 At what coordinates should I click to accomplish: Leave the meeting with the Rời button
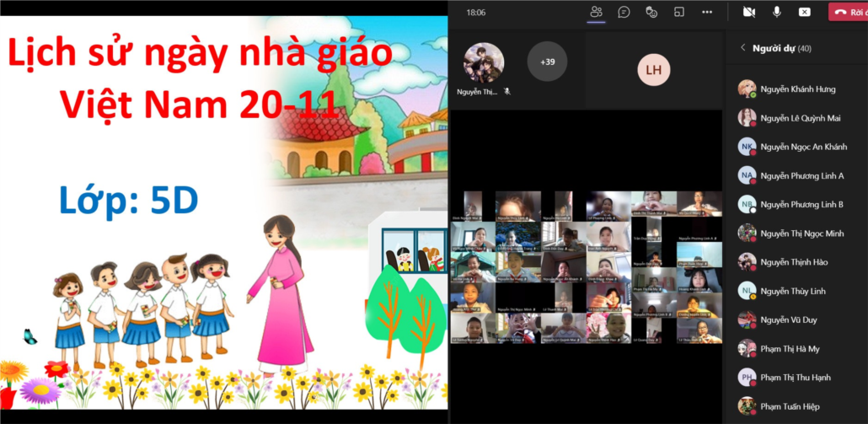pyautogui.click(x=849, y=12)
